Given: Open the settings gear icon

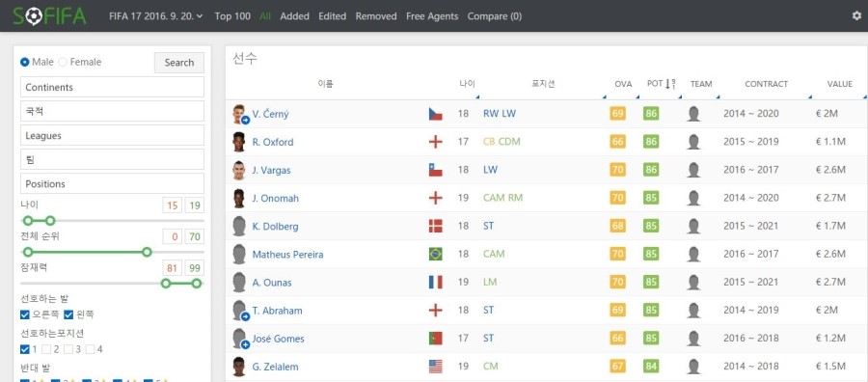Looking at the screenshot, I should click(856, 16).
